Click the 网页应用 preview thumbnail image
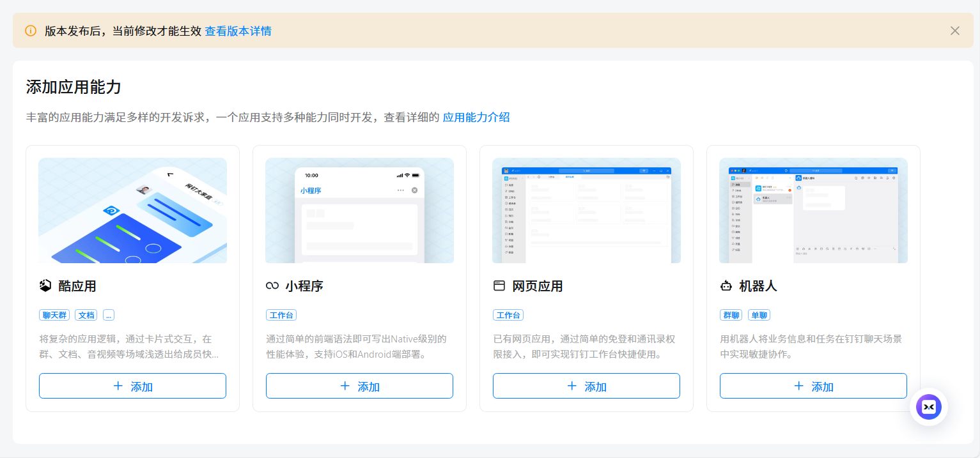The height and width of the screenshot is (458, 980). (586, 210)
